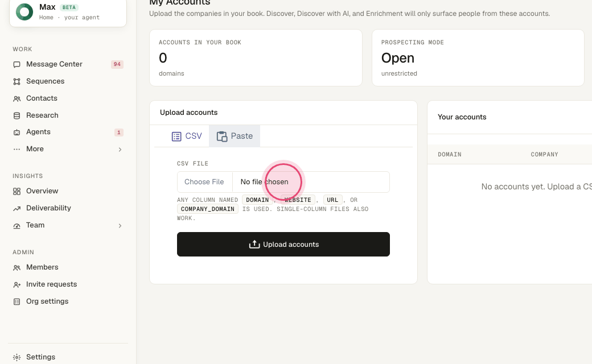Click the Members people icon
Viewport: 592px width, 364px height.
click(x=17, y=267)
